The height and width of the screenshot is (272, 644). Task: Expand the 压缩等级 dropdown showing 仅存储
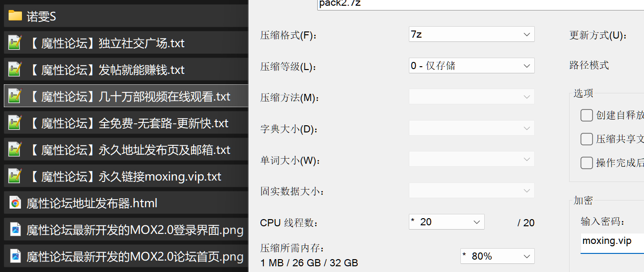472,65
